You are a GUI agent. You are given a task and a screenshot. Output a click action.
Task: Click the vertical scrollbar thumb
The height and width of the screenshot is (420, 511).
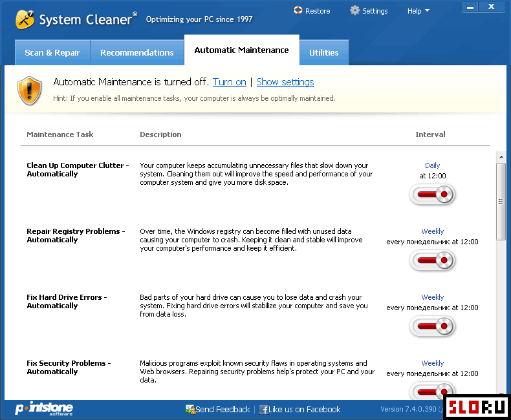point(501,202)
